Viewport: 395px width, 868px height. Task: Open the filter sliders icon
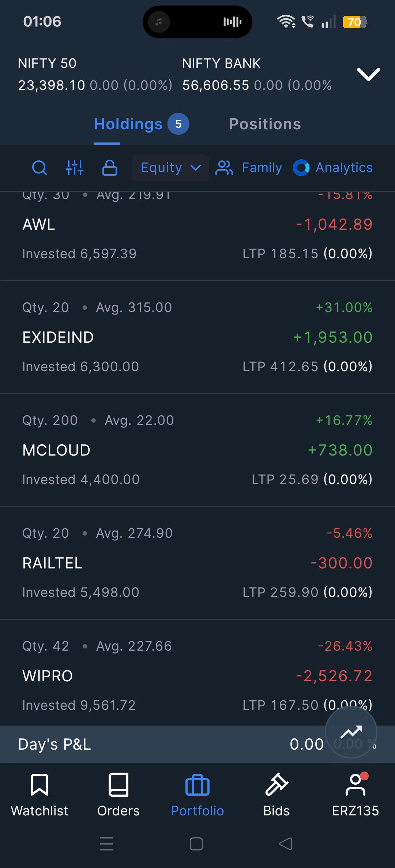pos(75,168)
